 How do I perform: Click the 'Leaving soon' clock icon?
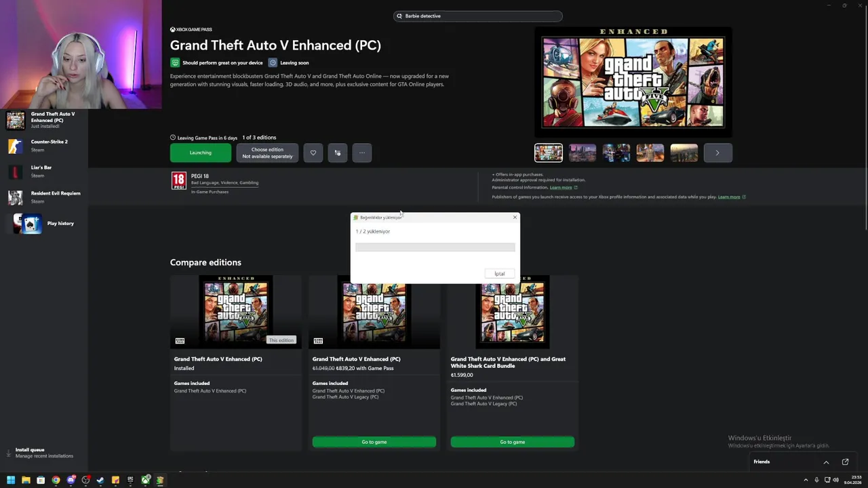[273, 62]
